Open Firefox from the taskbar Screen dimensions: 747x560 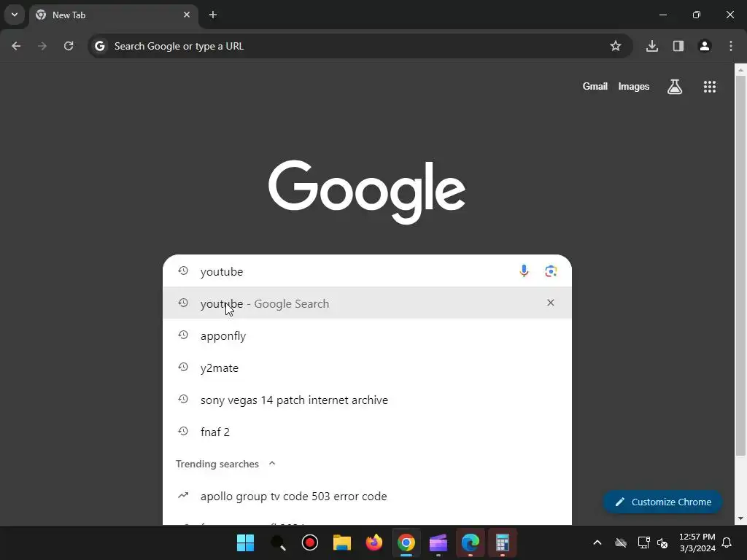click(374, 542)
